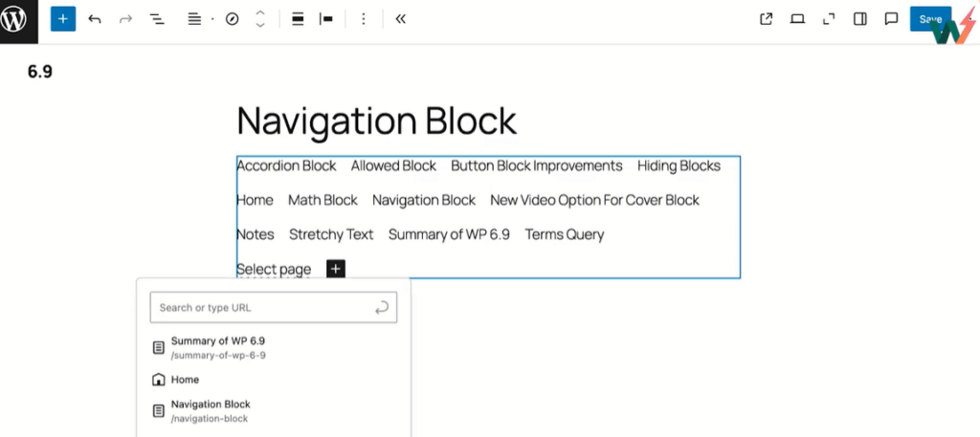
Task: Open the block options three-dot menu
Action: [364, 19]
